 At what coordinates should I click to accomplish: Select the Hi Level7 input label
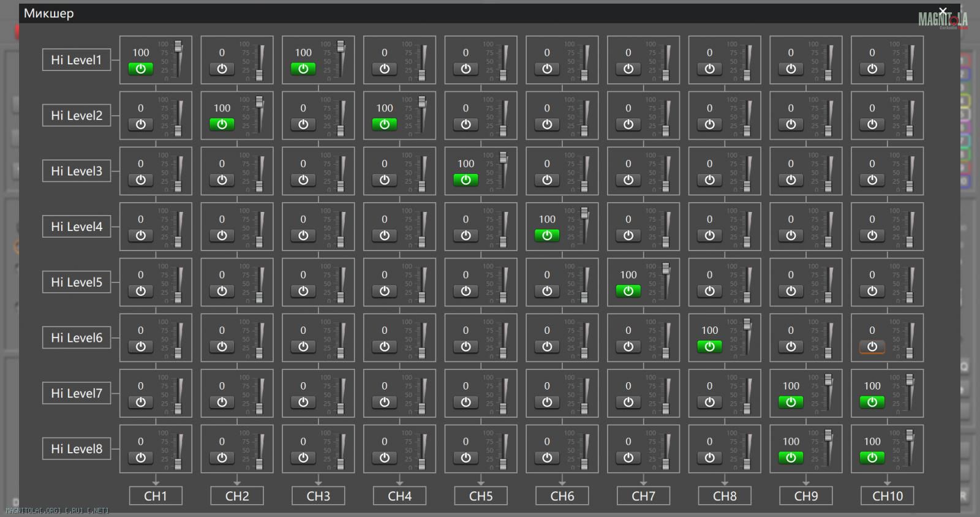click(77, 393)
